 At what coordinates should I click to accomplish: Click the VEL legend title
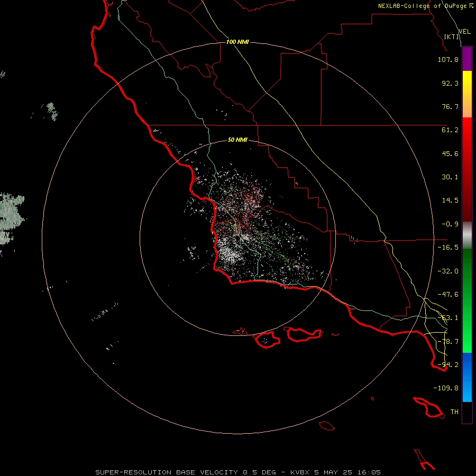coord(464,32)
